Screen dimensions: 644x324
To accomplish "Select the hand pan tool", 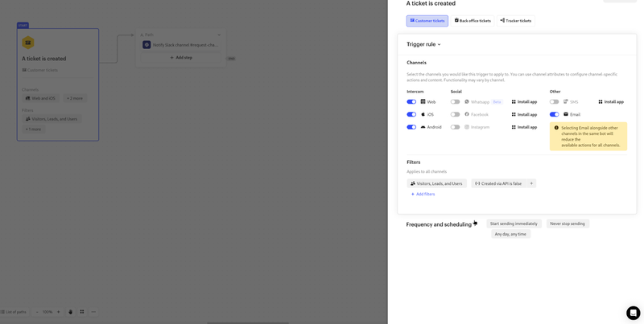I will point(70,312).
